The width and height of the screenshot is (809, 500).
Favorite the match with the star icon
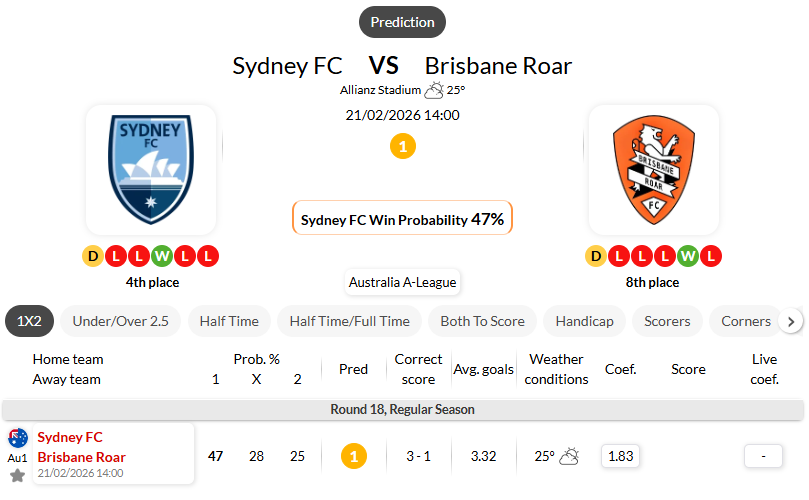point(17,475)
